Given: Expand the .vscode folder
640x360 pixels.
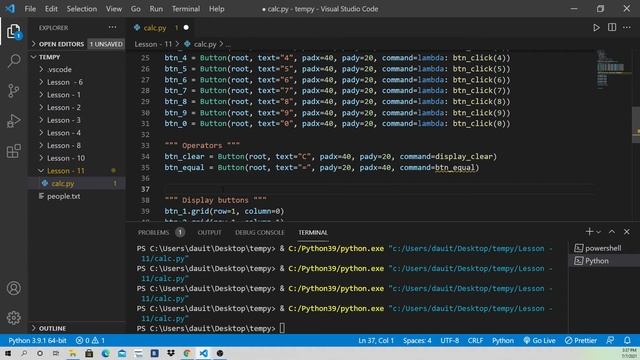Looking at the screenshot, I should (41, 69).
